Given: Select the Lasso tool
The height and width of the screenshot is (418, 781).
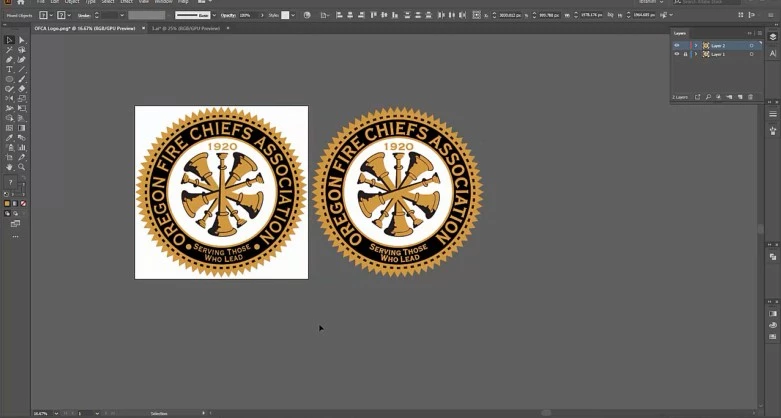Looking at the screenshot, I should coord(21,50).
